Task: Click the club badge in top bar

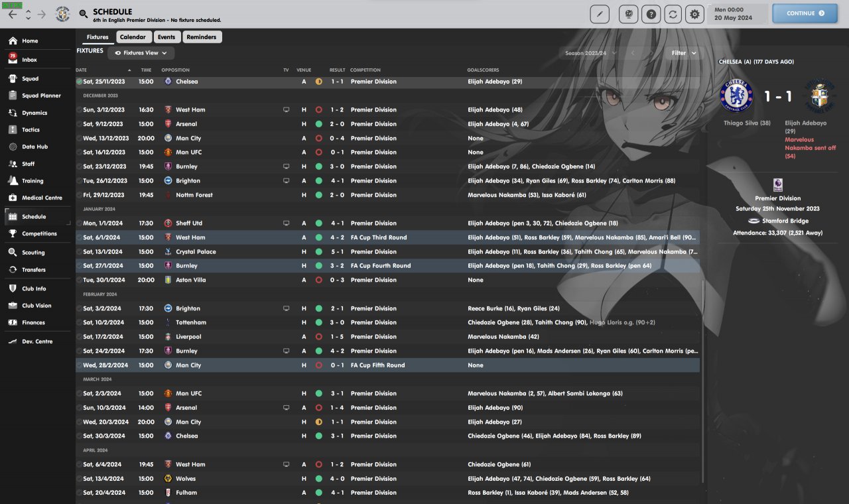Action: point(62,14)
